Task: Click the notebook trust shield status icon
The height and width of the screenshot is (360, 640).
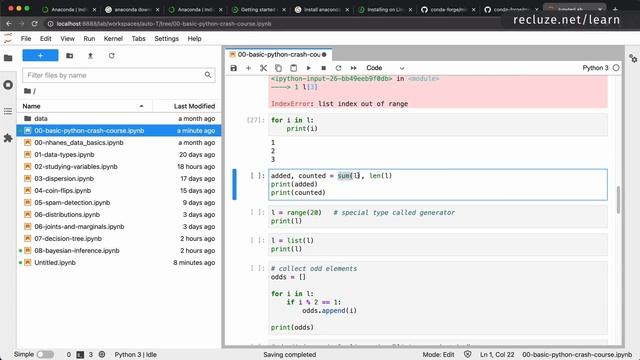Action: pyautogui.click(x=468, y=354)
